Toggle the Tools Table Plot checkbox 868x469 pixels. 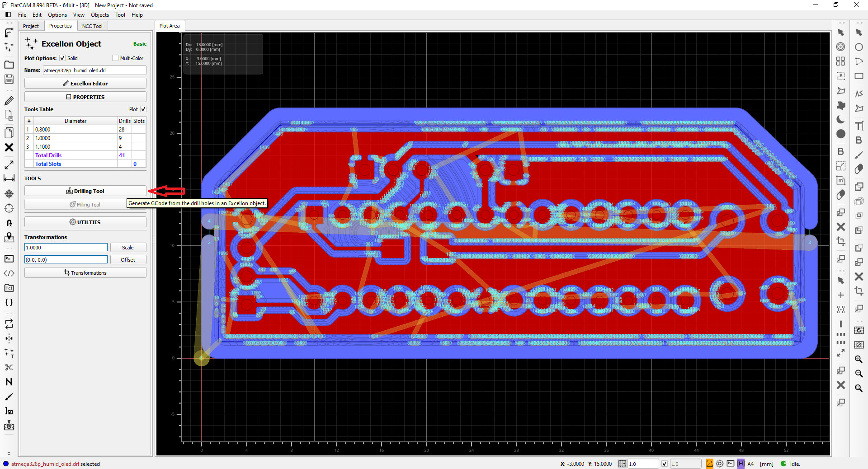[143, 109]
